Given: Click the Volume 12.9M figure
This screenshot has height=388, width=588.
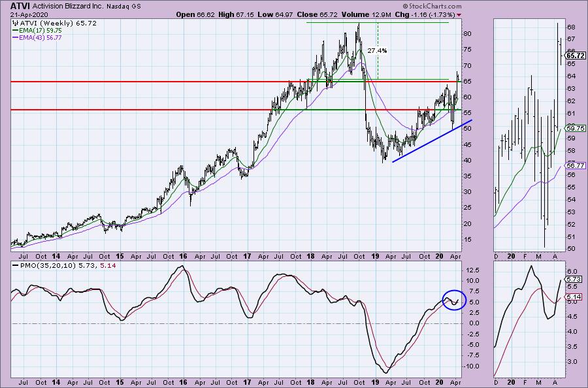Looking at the screenshot, I should tap(366, 14).
